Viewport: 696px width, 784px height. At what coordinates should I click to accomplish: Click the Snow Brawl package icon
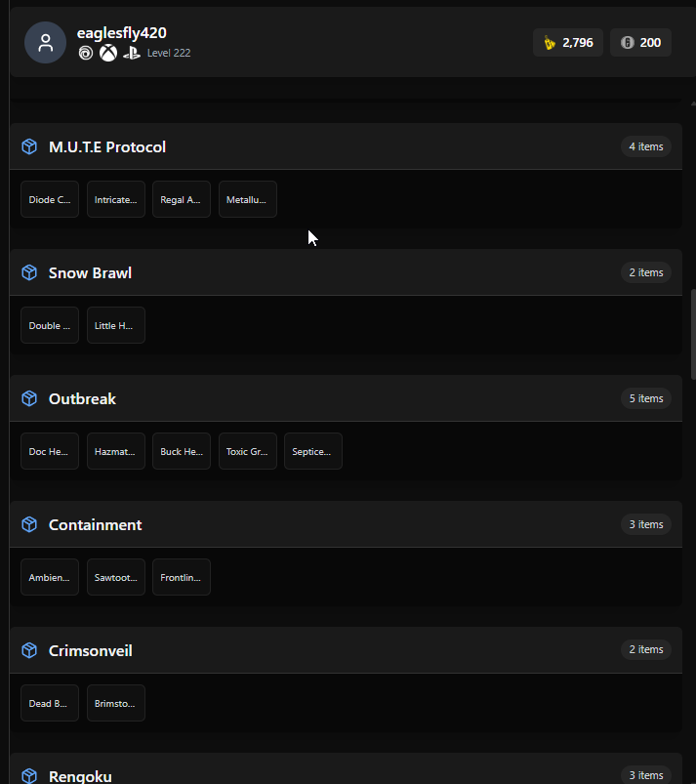click(29, 272)
